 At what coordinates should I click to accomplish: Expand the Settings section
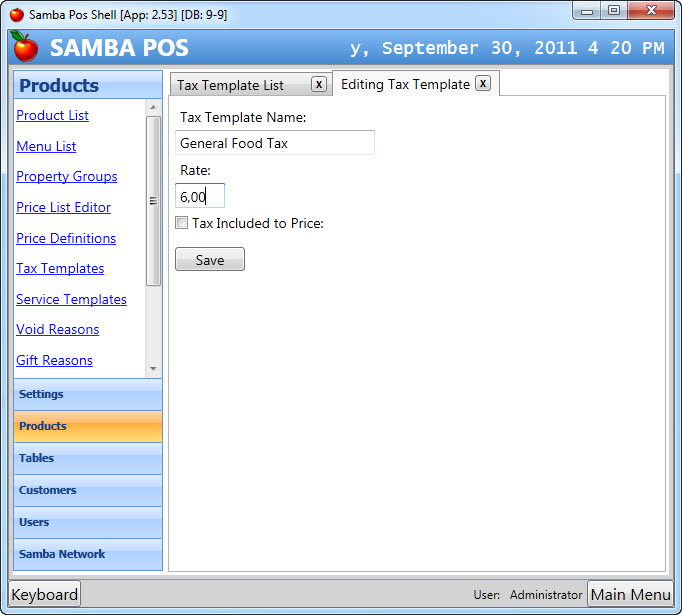point(88,394)
